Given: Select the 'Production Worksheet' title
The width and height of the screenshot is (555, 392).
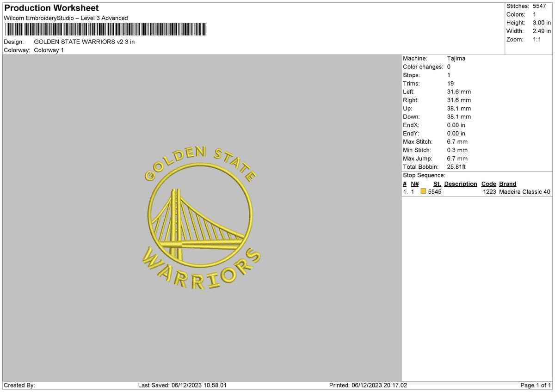Looking at the screenshot, I should 51,8.
